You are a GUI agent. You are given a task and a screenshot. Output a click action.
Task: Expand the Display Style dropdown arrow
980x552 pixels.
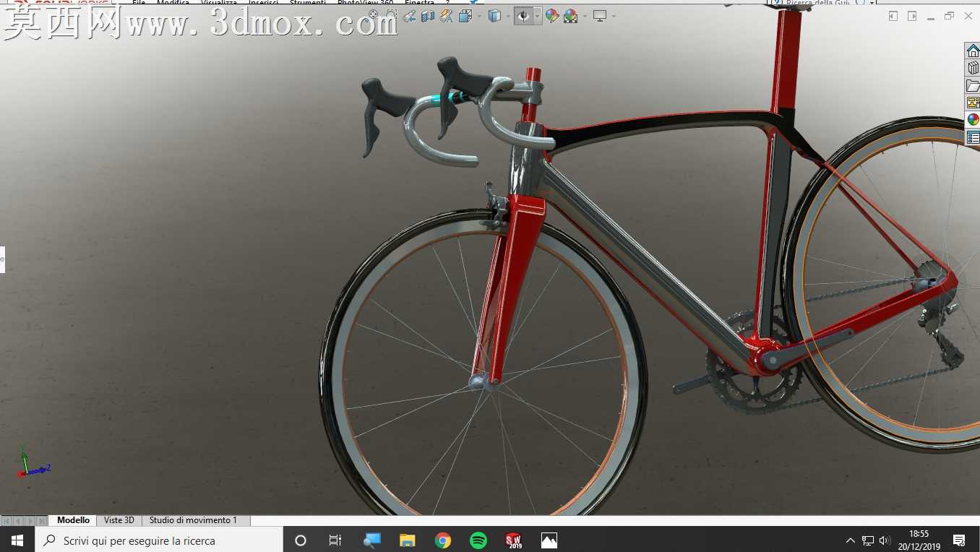507,16
